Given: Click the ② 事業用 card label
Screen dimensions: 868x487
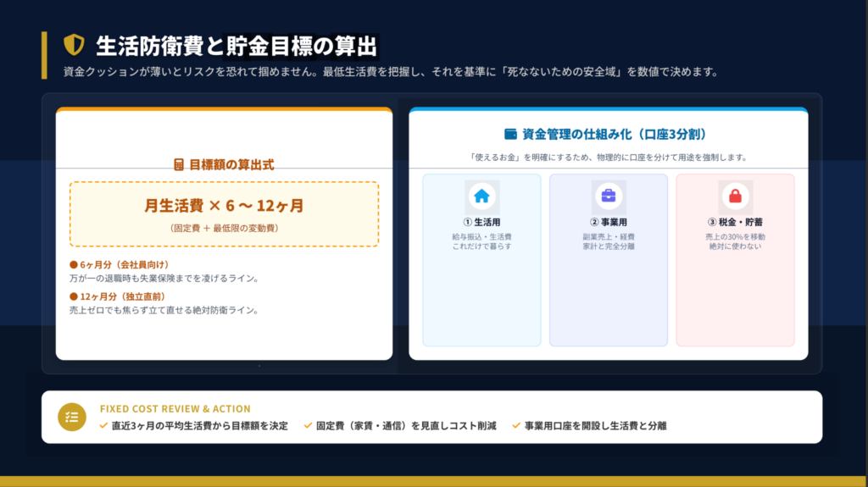Looking at the screenshot, I should point(608,223).
